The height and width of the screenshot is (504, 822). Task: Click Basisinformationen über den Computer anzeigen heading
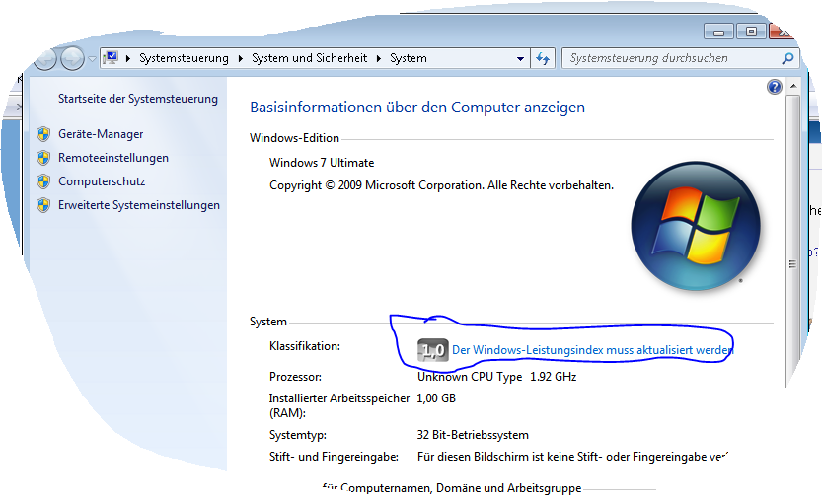click(x=417, y=108)
